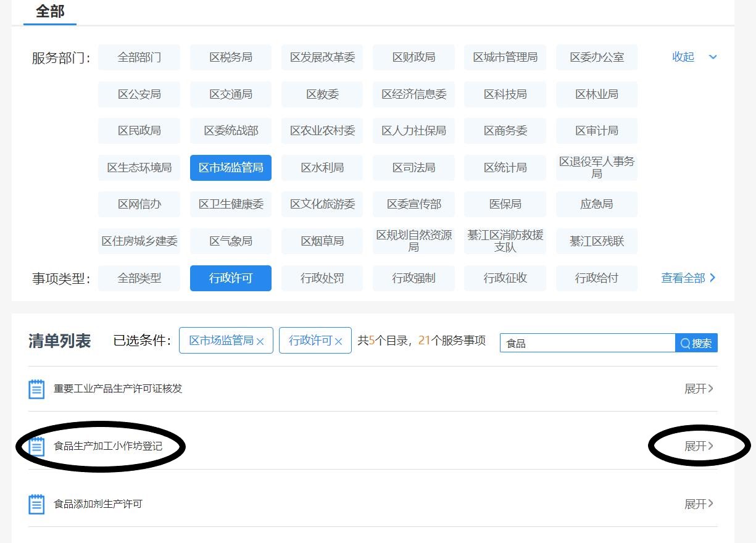Choose the 綦江区消防救援支队 department
Screen dimensions: 756x543
coord(505,241)
